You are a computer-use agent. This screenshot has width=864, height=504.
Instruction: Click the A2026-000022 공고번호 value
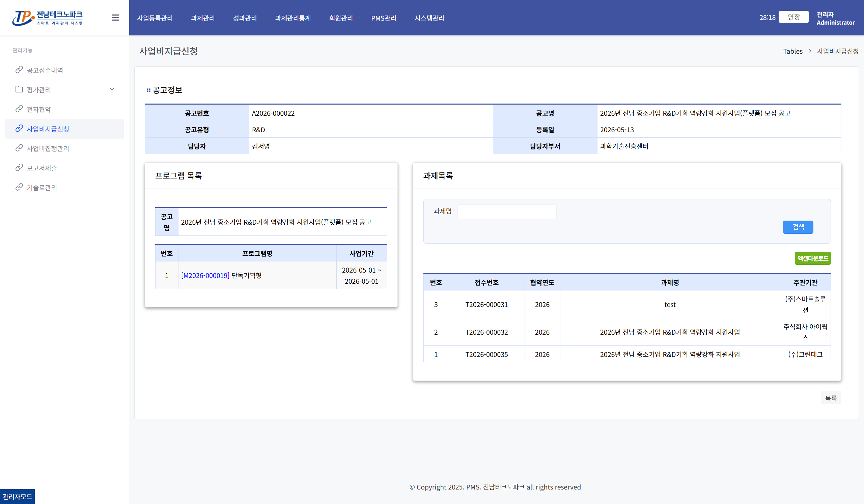(273, 113)
